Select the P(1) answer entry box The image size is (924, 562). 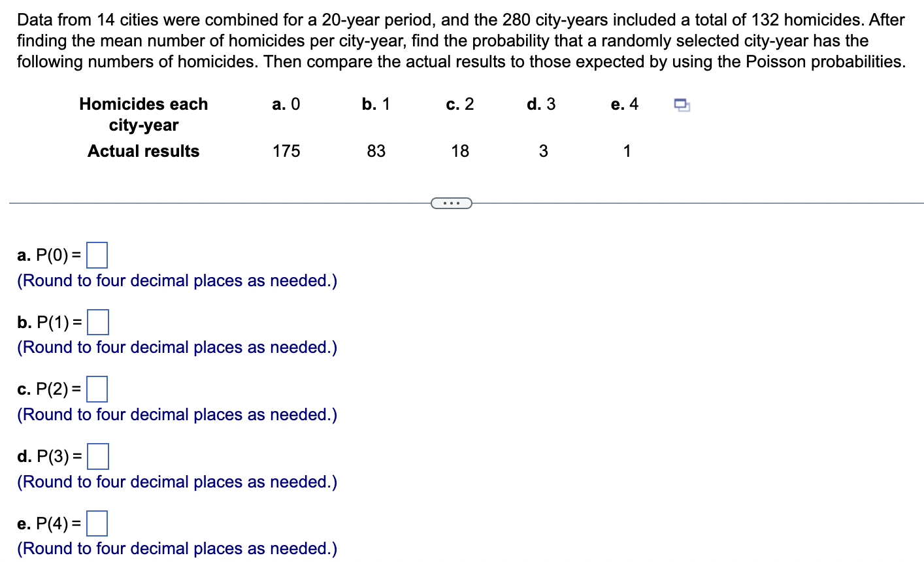pos(97,322)
